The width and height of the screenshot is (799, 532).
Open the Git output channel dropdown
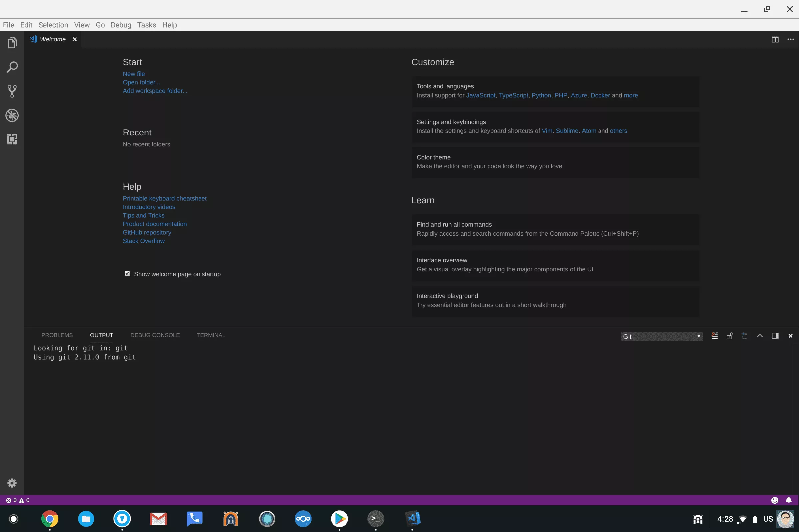pyautogui.click(x=661, y=336)
